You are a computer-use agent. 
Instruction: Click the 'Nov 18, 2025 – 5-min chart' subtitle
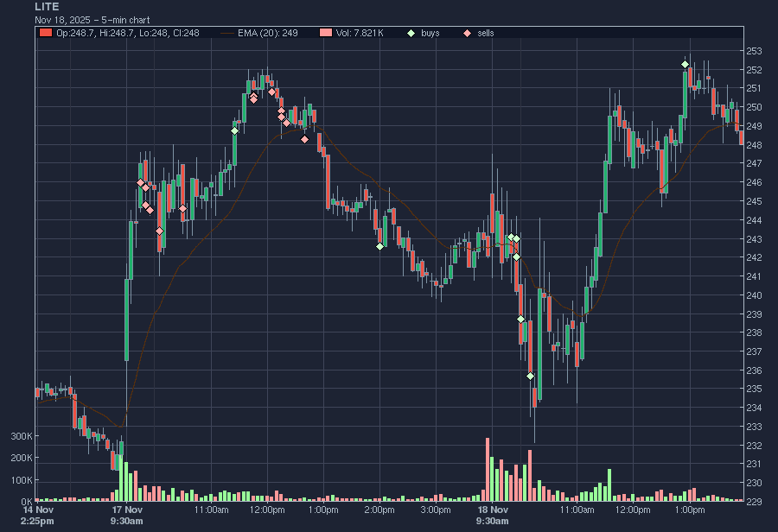(92, 21)
